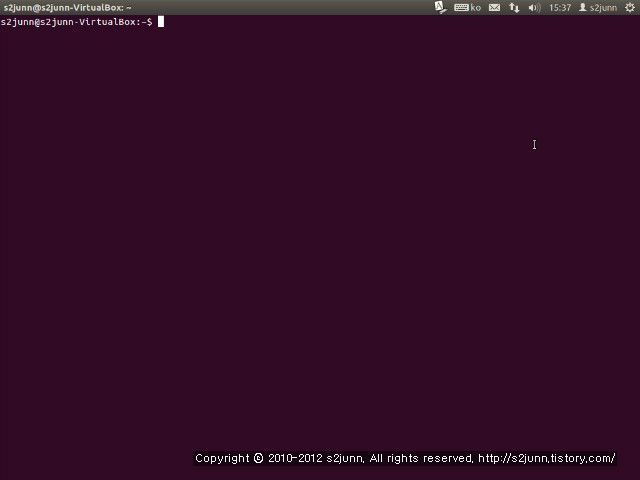Open the input method indicator icon
This screenshot has height=480, width=640.
(440, 7)
